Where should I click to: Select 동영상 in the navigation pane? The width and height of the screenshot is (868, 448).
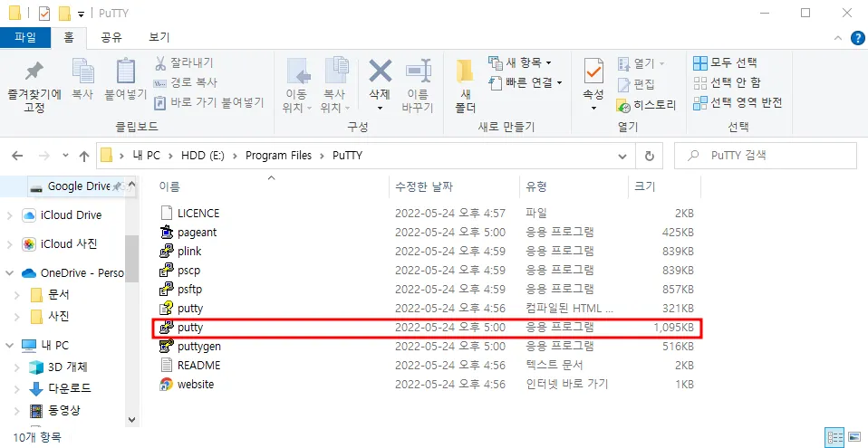tap(63, 410)
